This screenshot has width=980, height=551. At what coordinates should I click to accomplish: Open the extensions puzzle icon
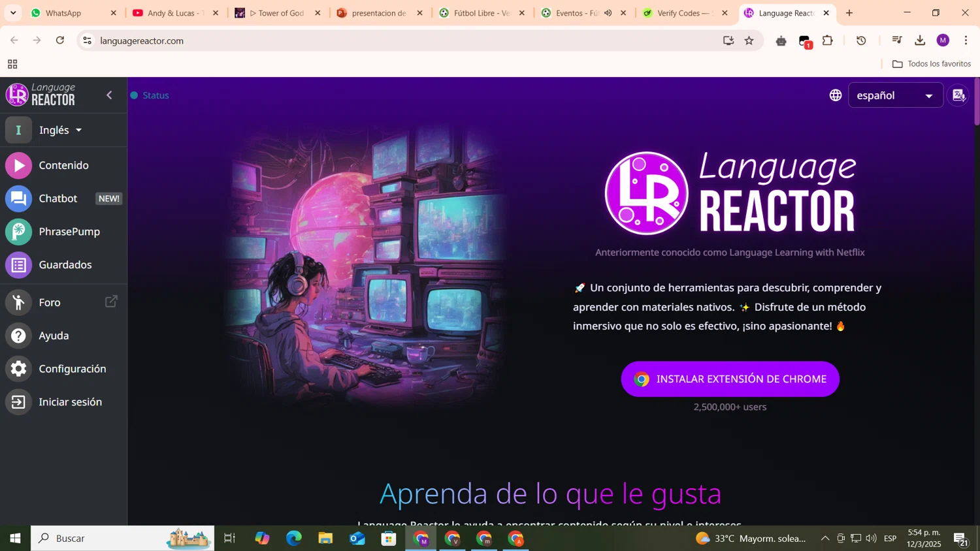tap(828, 40)
